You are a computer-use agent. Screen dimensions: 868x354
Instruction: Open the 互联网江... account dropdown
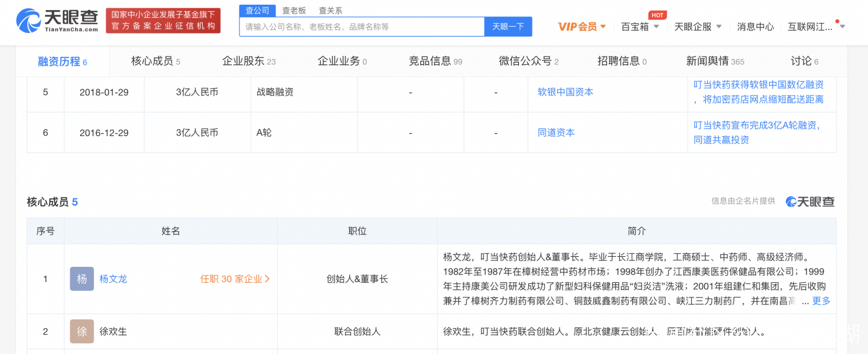[x=817, y=27]
